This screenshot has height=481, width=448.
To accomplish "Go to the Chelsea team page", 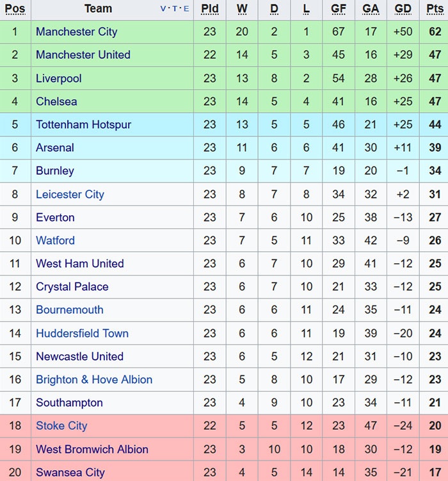I will point(56,101).
